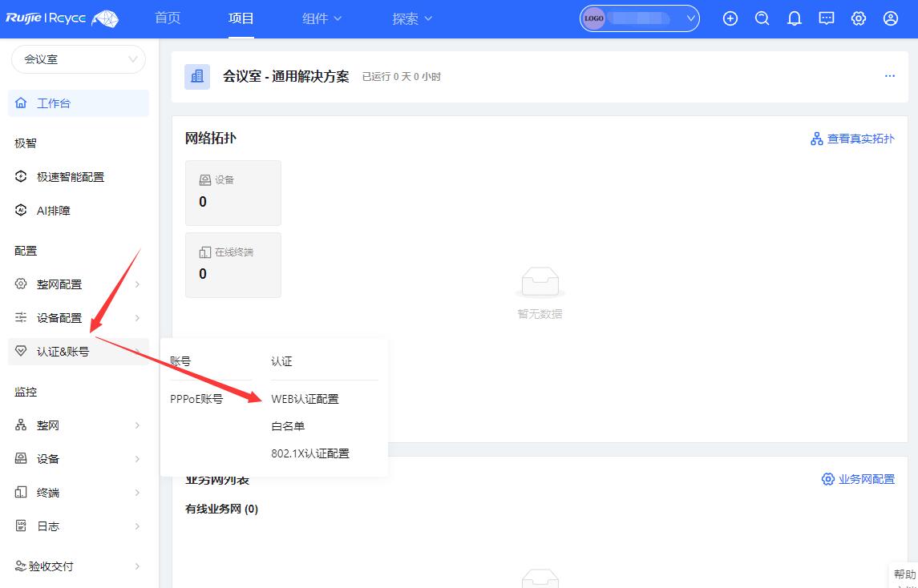This screenshot has width=918, height=588.
Task: Expand the 整网配置 sidebar item
Action: point(79,284)
